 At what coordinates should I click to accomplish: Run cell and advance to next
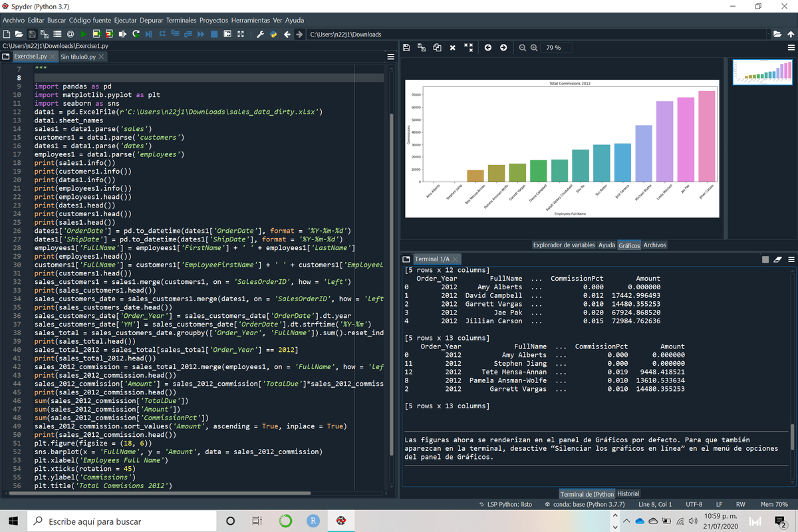tap(110, 34)
